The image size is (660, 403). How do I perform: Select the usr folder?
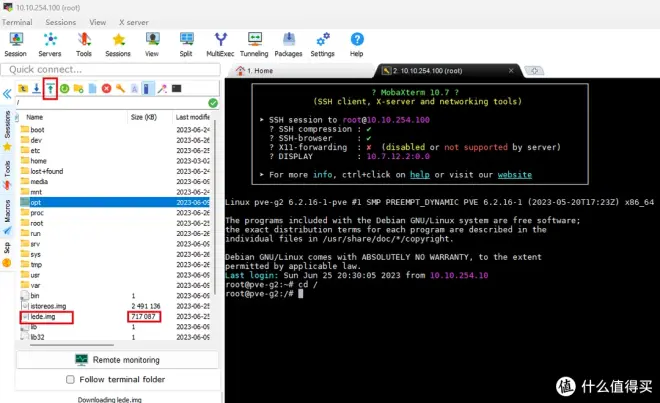point(114,275)
